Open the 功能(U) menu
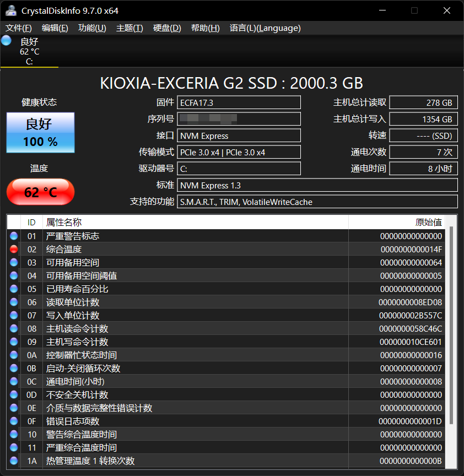This screenshot has width=464, height=476. coord(92,28)
